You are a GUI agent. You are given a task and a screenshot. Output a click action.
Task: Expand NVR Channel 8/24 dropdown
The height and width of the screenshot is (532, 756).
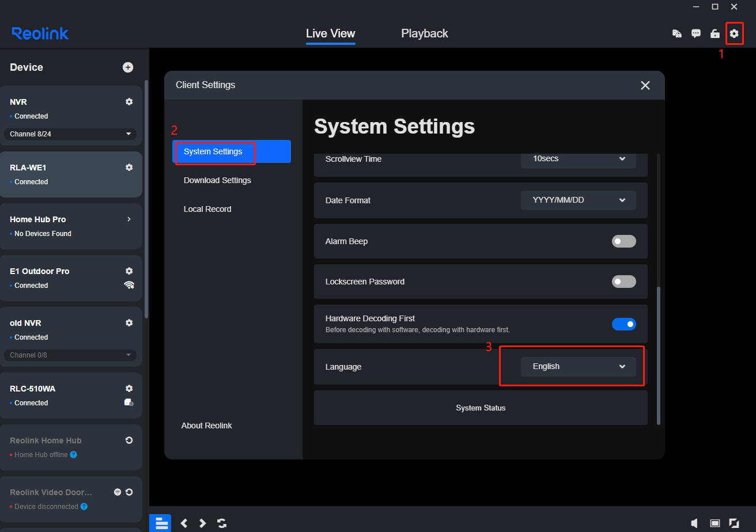(x=70, y=134)
